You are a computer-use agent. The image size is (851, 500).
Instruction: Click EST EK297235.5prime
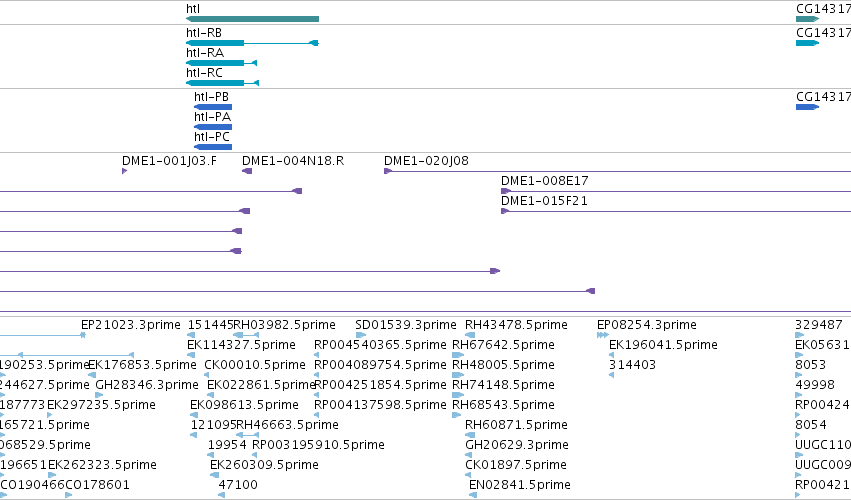point(101,405)
